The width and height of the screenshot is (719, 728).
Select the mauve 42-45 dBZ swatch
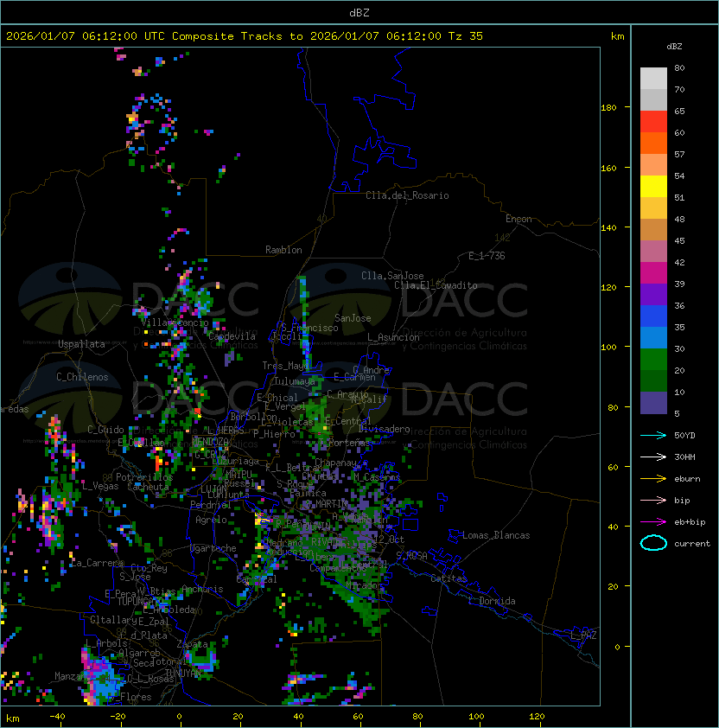point(653,252)
